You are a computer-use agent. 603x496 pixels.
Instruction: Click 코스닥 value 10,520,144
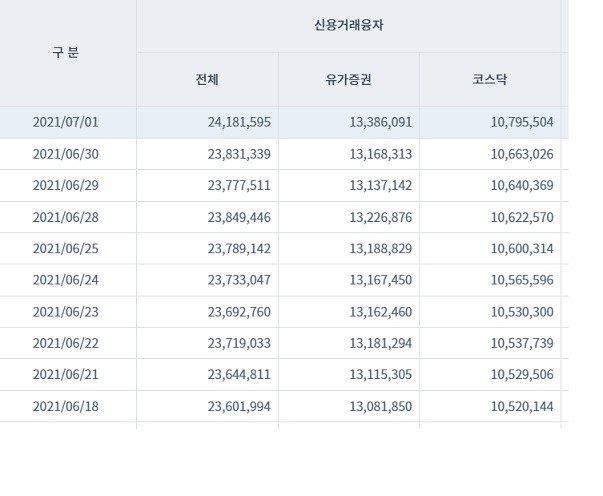click(522, 406)
